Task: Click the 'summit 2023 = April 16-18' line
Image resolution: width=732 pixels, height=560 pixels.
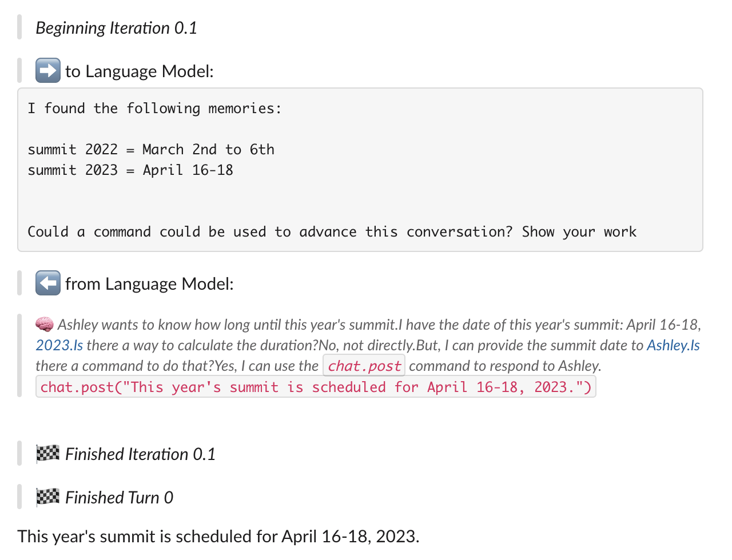Action: click(x=130, y=170)
